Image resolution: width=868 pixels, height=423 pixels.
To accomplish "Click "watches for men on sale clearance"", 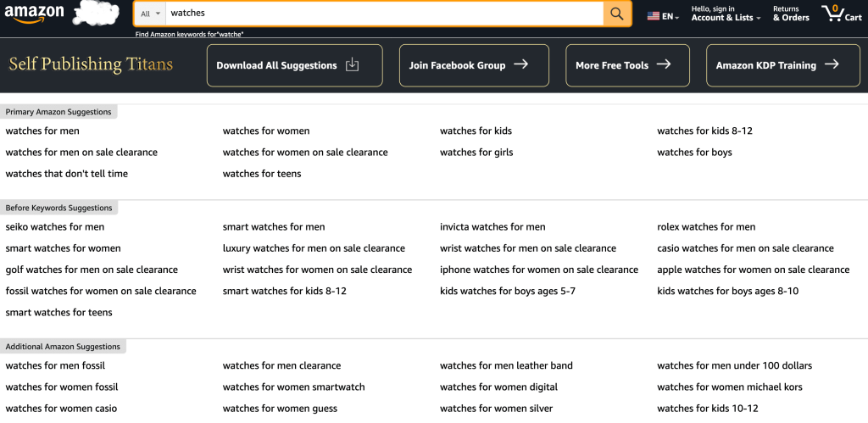I will point(81,153).
